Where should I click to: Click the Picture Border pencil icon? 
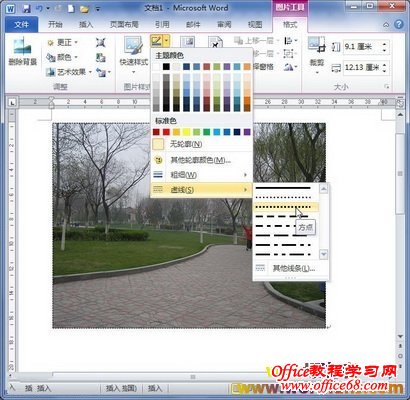pos(157,42)
